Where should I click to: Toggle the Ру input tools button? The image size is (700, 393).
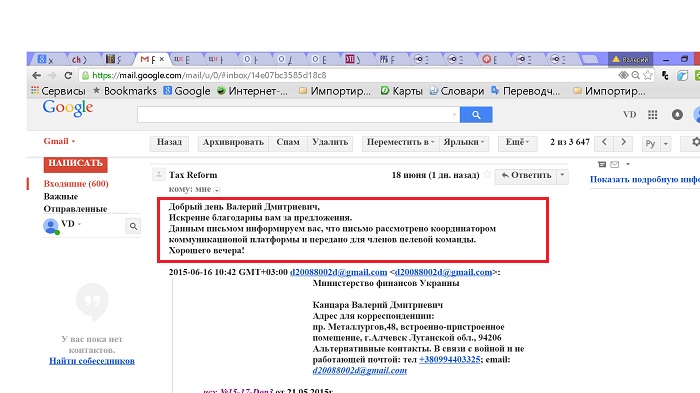click(650, 143)
